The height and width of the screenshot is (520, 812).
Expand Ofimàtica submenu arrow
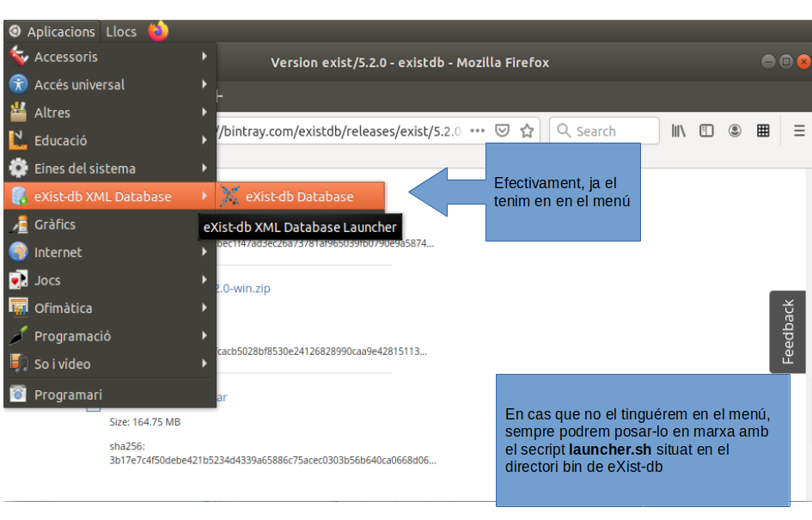[205, 308]
